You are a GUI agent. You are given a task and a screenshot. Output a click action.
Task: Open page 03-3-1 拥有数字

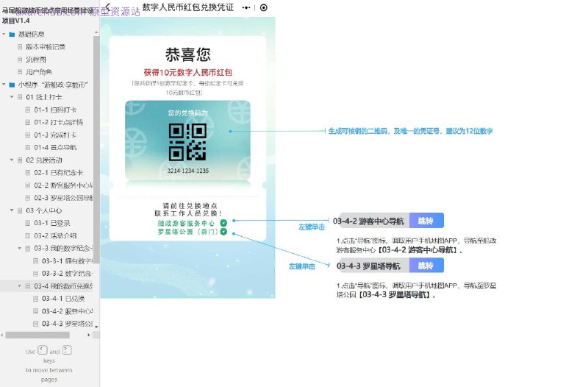coord(68,261)
